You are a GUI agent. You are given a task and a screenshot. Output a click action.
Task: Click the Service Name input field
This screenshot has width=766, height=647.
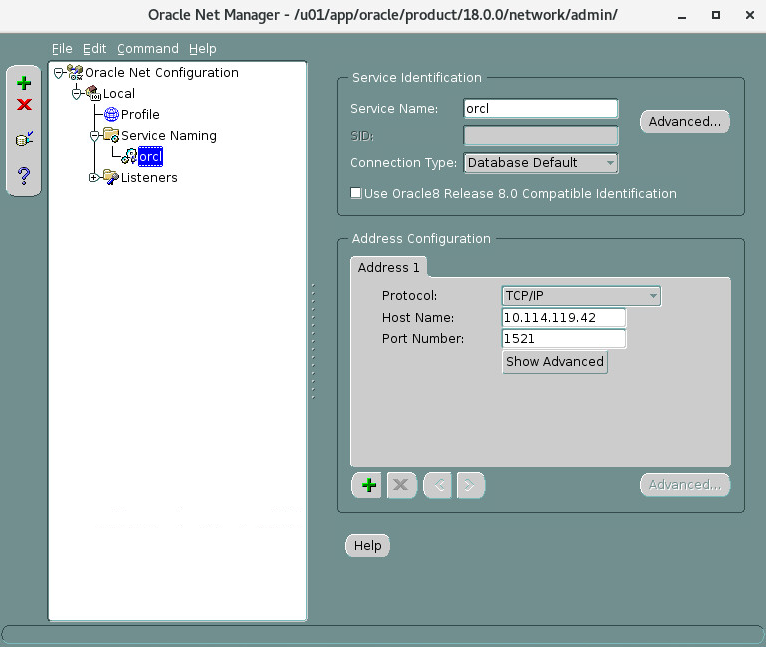click(541, 108)
